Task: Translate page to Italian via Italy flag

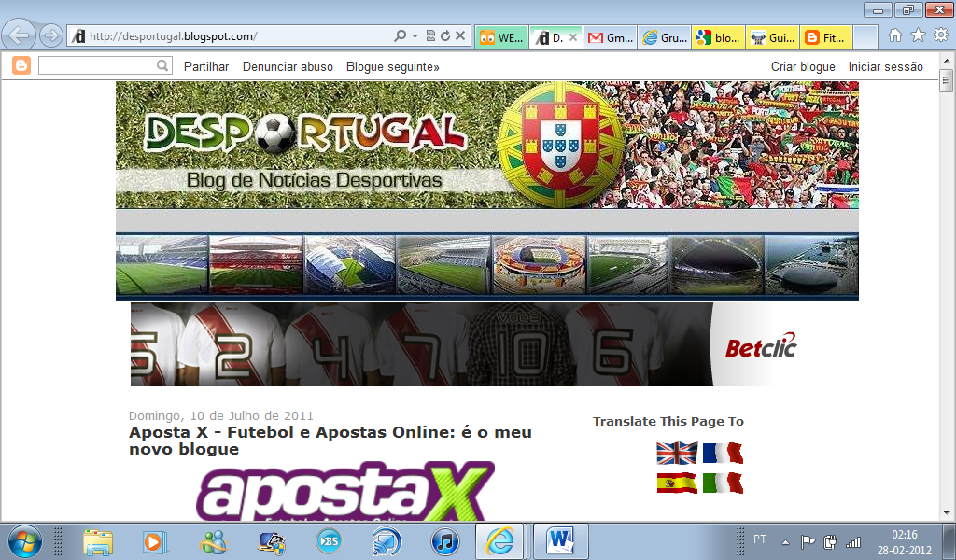Action: [723, 483]
